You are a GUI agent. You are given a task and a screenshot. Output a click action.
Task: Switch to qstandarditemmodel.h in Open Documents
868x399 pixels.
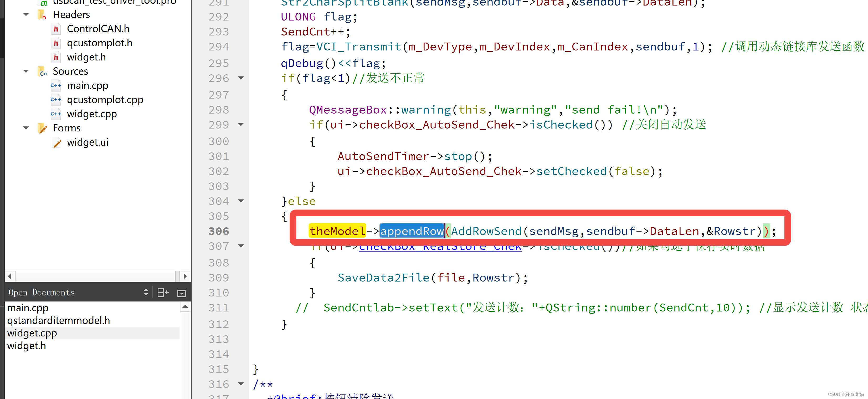pos(59,320)
